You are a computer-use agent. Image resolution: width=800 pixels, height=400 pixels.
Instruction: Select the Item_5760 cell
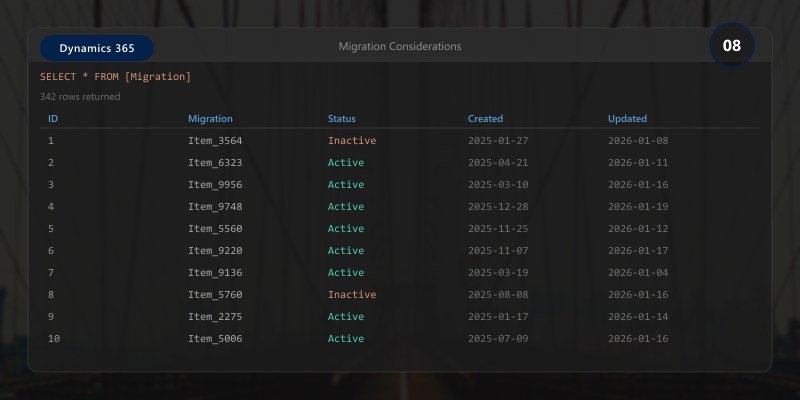click(215, 294)
